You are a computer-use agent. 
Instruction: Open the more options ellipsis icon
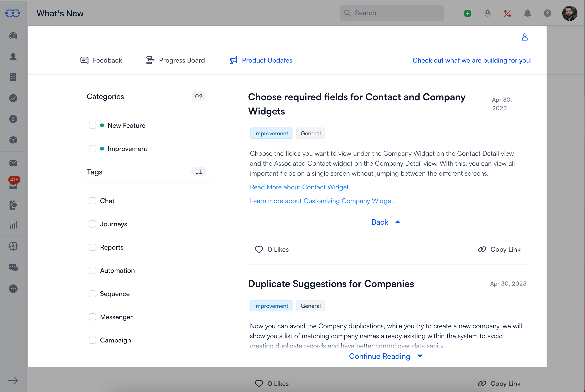tap(13, 289)
